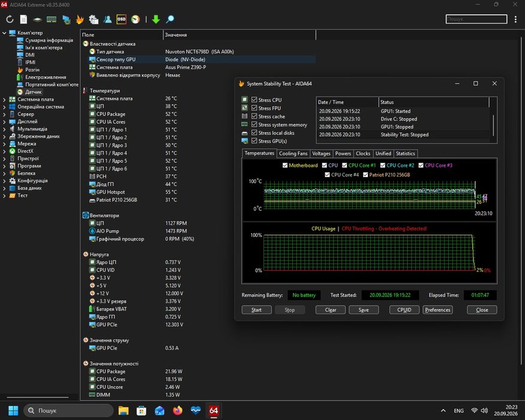Open the Windows Start menu
Viewport: 525px width, 420px height.
tap(13, 410)
